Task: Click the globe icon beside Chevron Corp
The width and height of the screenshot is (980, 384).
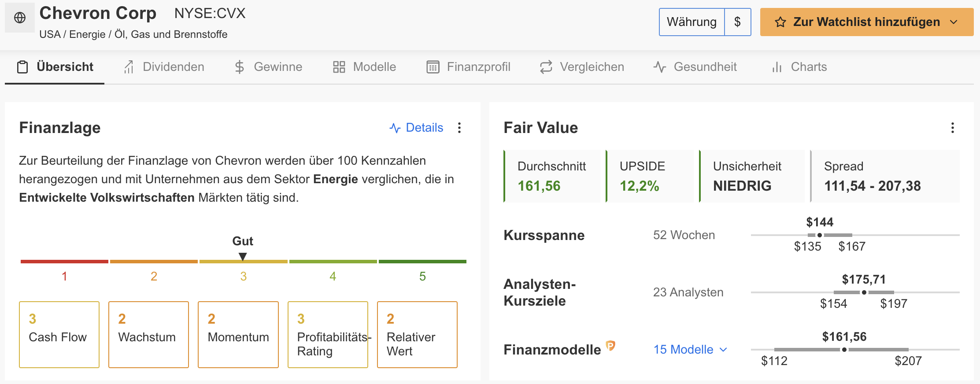Action: click(20, 18)
